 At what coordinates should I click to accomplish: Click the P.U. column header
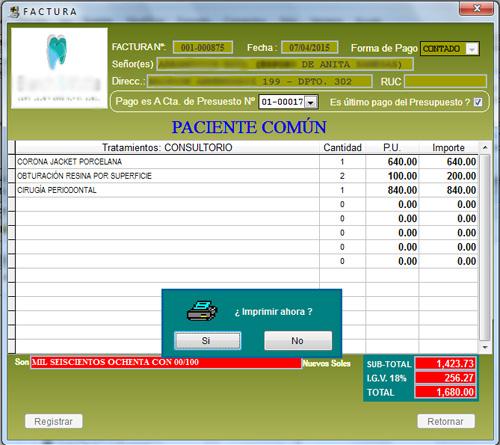tap(392, 147)
